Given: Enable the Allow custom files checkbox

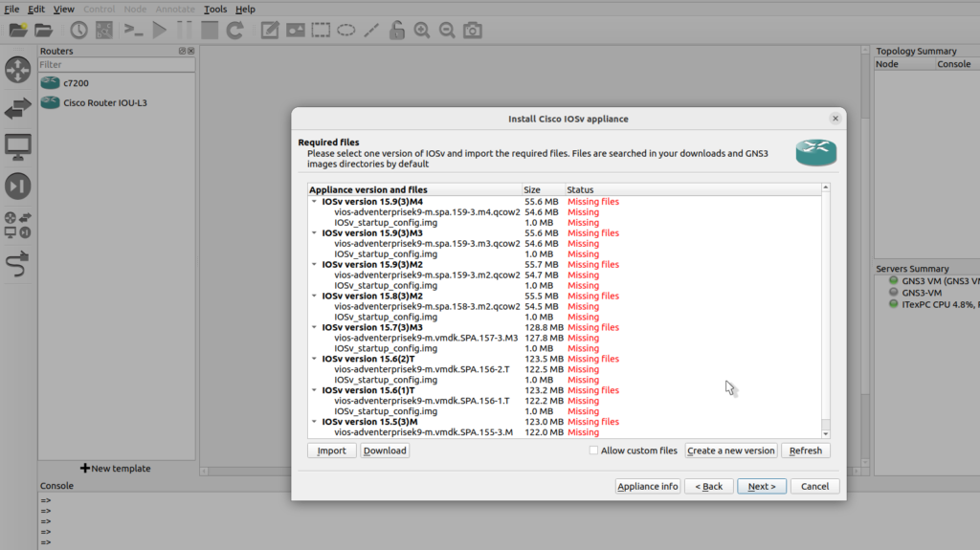Looking at the screenshot, I should pos(593,451).
